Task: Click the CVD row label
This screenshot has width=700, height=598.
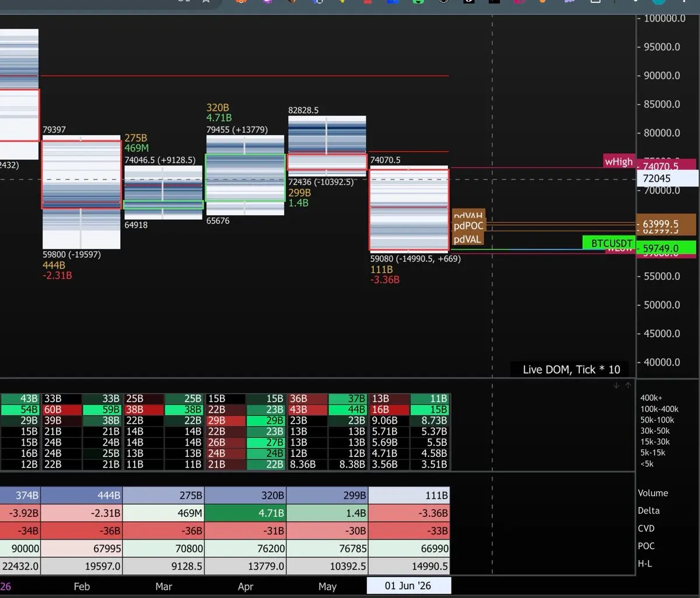Action: tap(646, 529)
